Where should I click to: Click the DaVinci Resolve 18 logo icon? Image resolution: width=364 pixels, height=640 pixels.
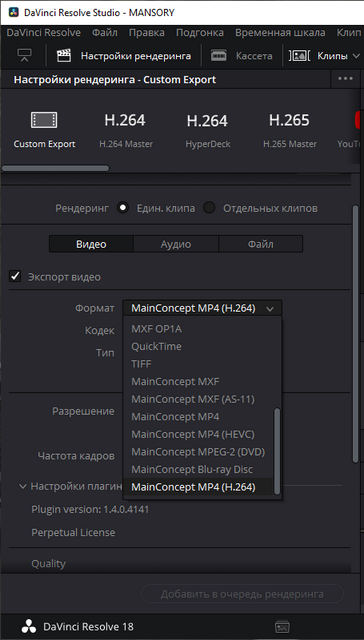(29, 627)
